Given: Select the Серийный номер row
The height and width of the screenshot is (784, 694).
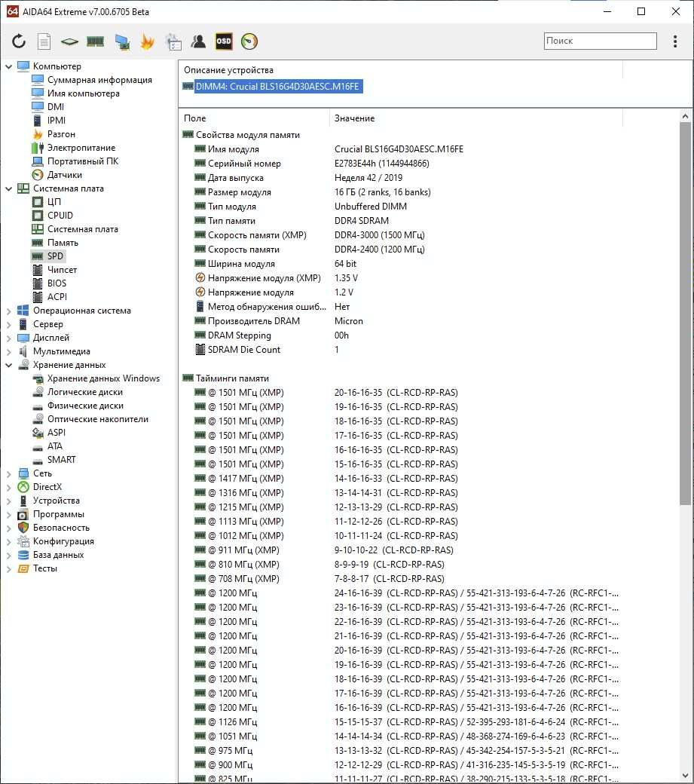Looking at the screenshot, I should pyautogui.click(x=401, y=164).
